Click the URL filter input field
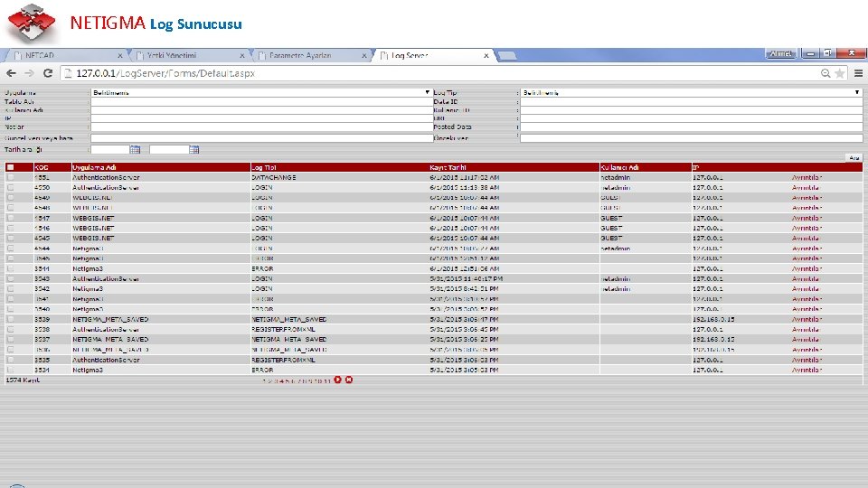868x488 pixels. [x=692, y=117]
